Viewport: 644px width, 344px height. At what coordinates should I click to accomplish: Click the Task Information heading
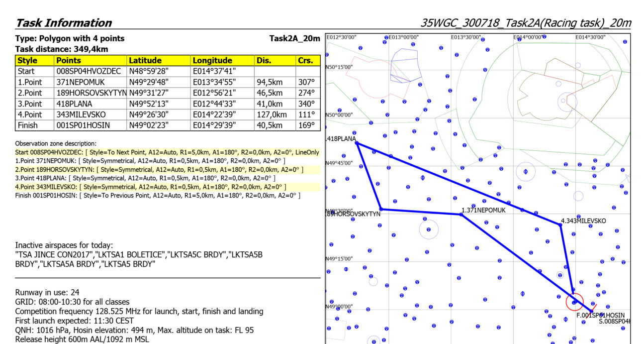pyautogui.click(x=64, y=23)
